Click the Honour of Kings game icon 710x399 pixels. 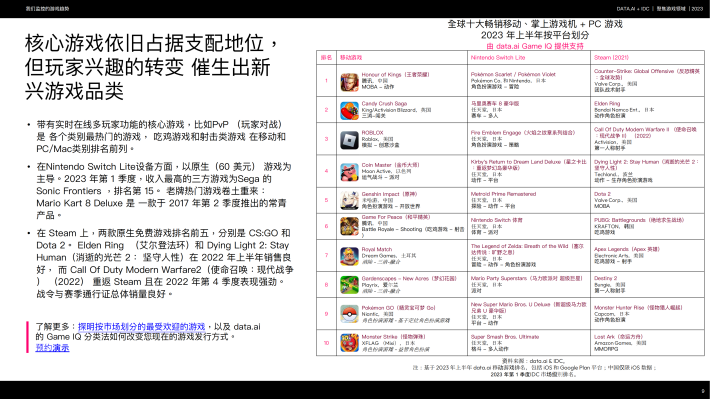pos(349,82)
